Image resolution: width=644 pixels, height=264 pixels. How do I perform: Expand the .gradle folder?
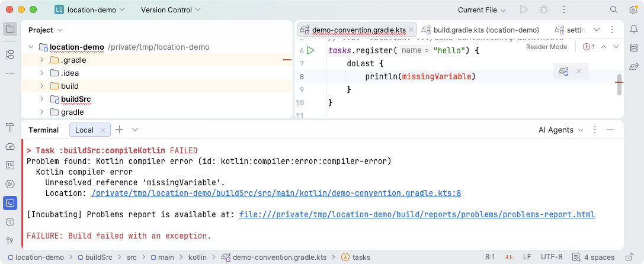41,60
